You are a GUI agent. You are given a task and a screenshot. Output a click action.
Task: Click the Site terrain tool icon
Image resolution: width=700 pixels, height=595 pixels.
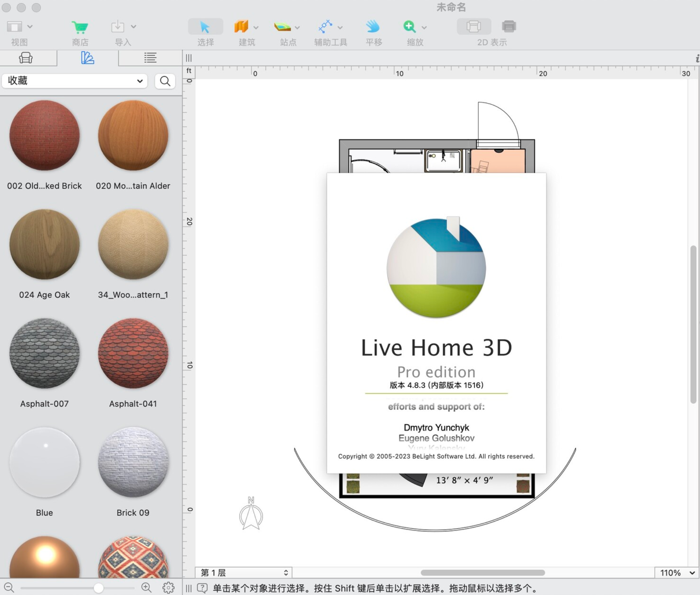(282, 27)
